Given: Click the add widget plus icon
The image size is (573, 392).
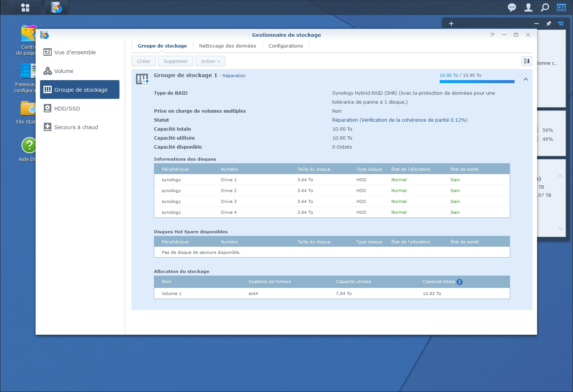Looking at the screenshot, I should click(451, 24).
